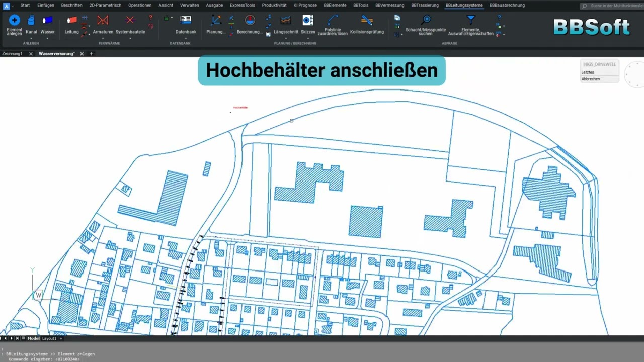Switch to the Ansicht tab
The width and height of the screenshot is (644, 362).
pos(166,6)
